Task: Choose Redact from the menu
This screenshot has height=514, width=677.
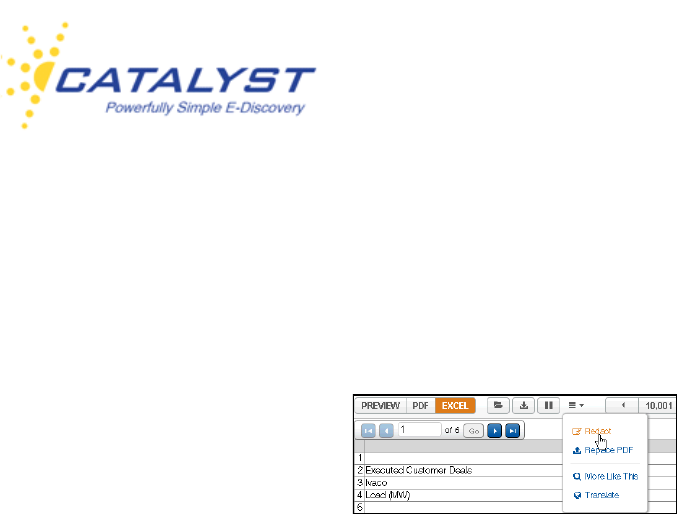Action: pyautogui.click(x=592, y=431)
